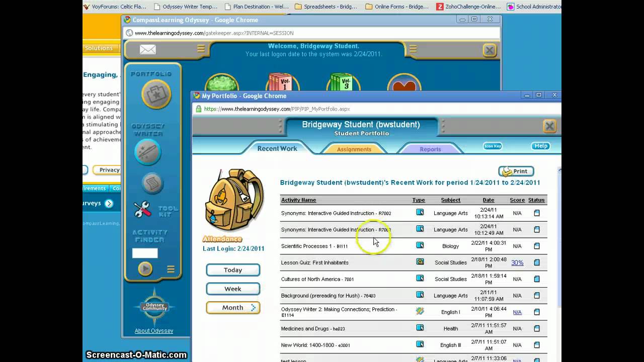Open the mail envelope icon in Odyssey
Viewport: 644px width, 362px height.
coord(147,49)
